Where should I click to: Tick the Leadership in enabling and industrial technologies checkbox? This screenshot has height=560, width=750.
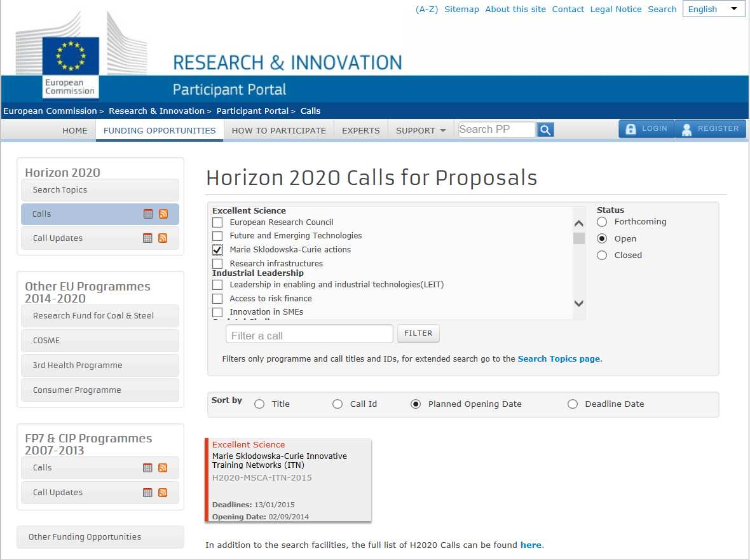[x=217, y=285]
